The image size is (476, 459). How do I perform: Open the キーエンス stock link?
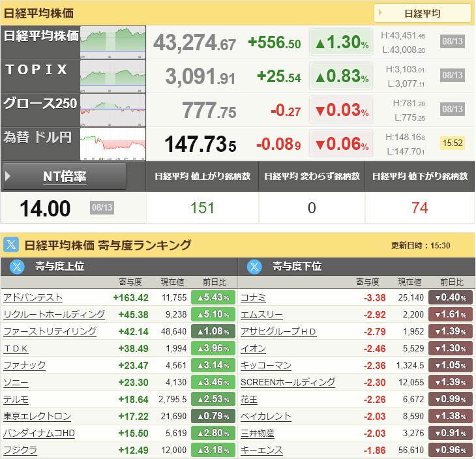point(261,450)
